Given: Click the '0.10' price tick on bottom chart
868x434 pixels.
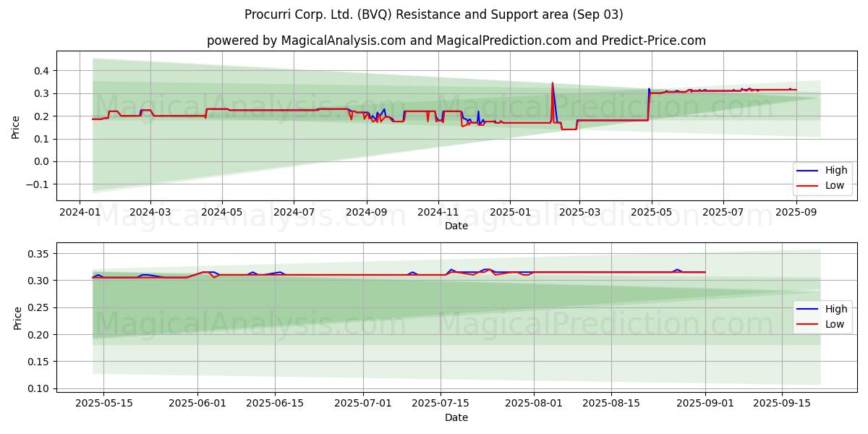Looking at the screenshot, I should (40, 389).
